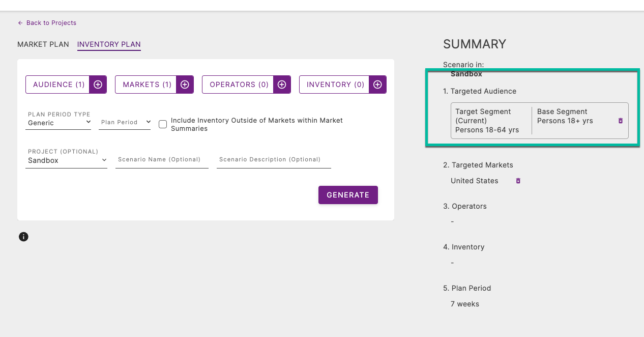Click the plus icon next to Markets
The width and height of the screenshot is (644, 337).
click(x=185, y=85)
